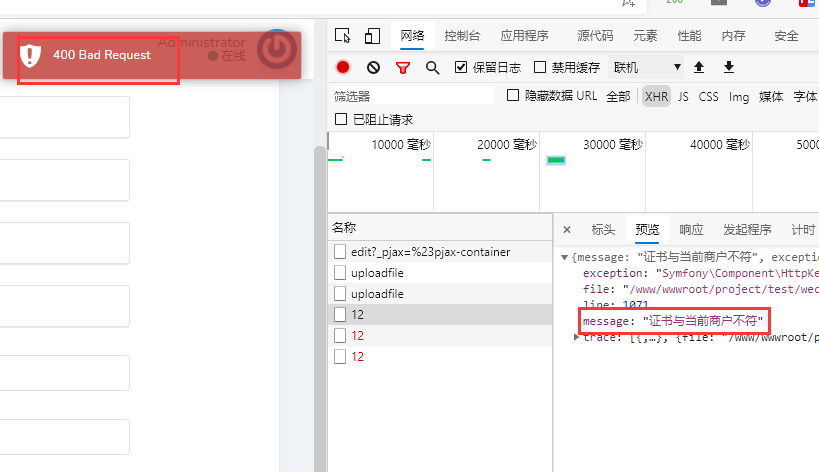Click the shield icon in 400 Bad Request alert
Viewport: 819px width, 472px height.
pos(30,55)
